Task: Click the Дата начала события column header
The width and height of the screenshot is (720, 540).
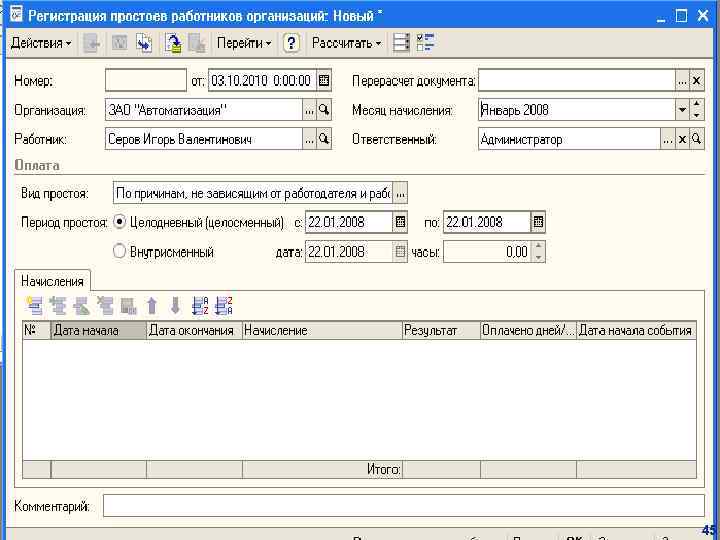Action: coord(636,331)
